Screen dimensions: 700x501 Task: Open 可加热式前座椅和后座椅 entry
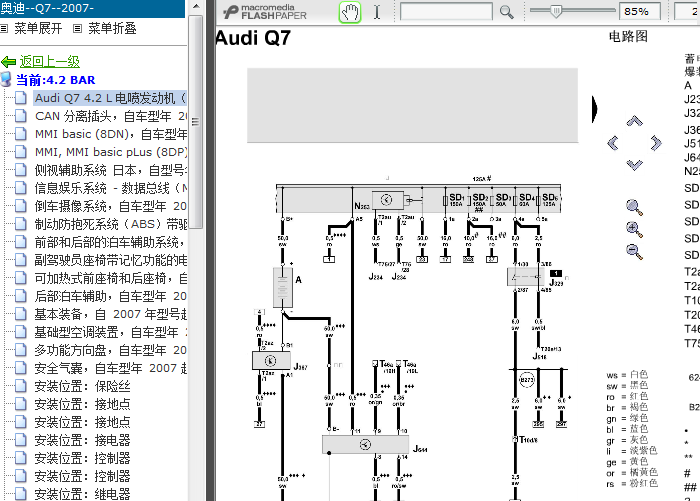(x=111, y=278)
